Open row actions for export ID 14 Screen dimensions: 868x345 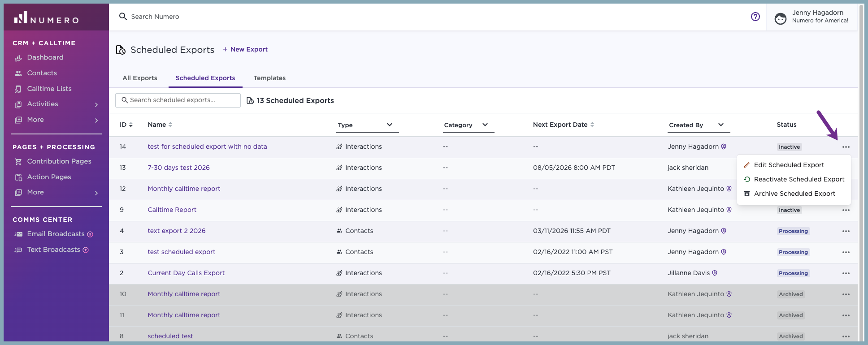(846, 147)
